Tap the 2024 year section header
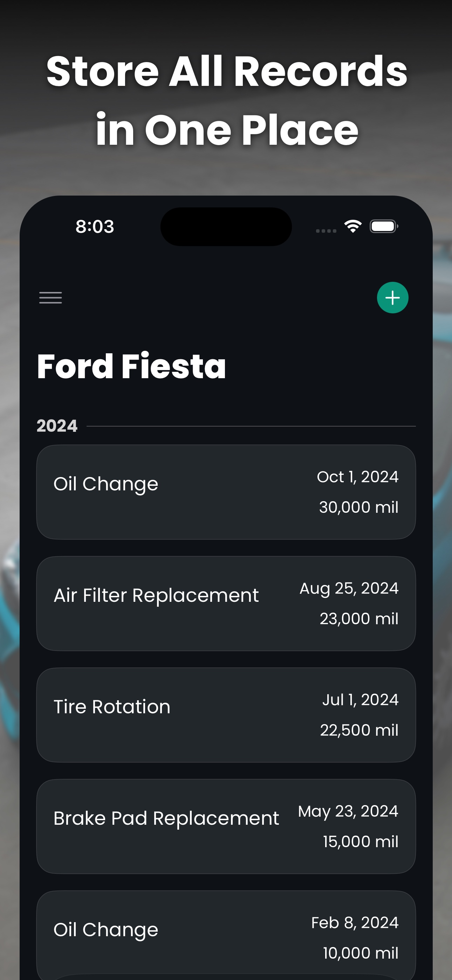 [x=57, y=426]
